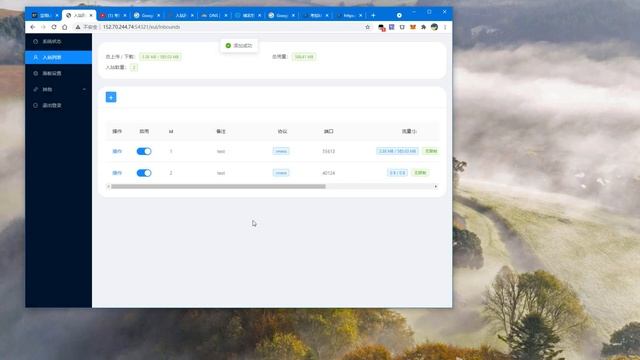
Task: Click the 备注 column header
Action: (x=221, y=131)
